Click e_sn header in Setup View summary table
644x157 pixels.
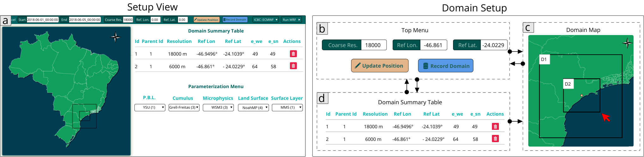[x=273, y=41]
